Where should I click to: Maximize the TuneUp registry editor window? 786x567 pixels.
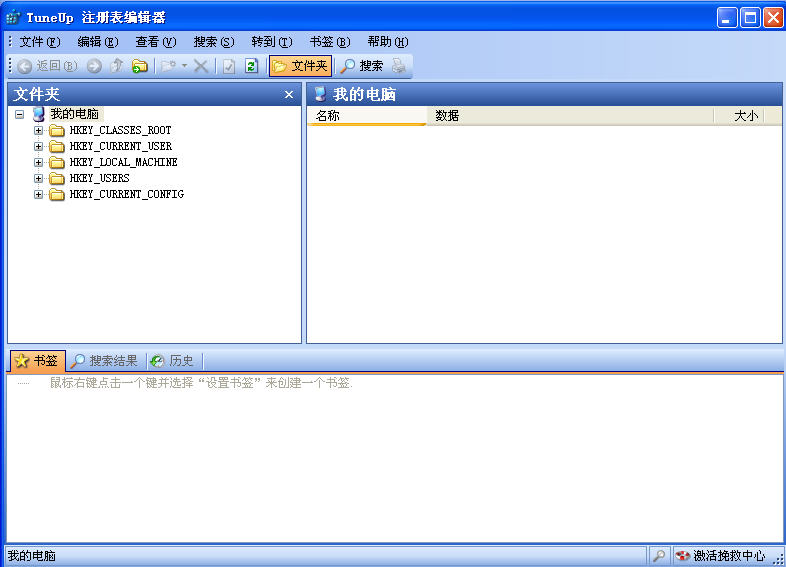[x=750, y=18]
